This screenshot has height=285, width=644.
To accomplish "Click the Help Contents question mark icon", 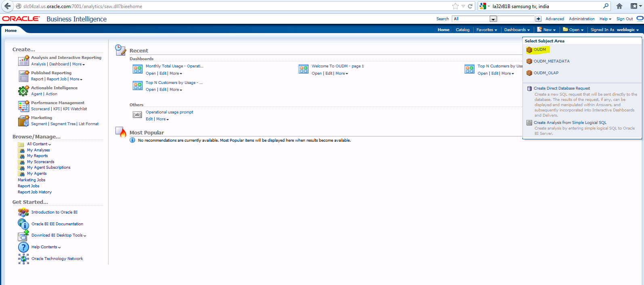I will pyautogui.click(x=23, y=247).
